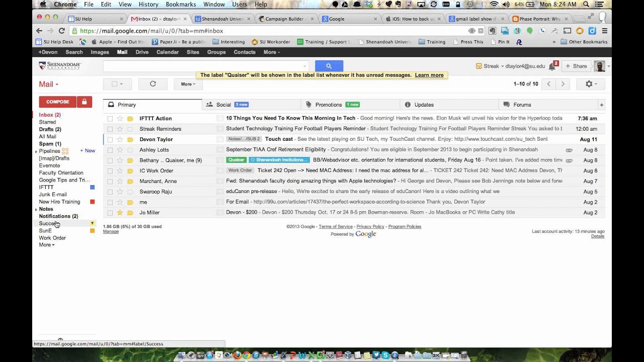
Task: Select the IFTTT Action email checkbox
Action: click(110, 119)
